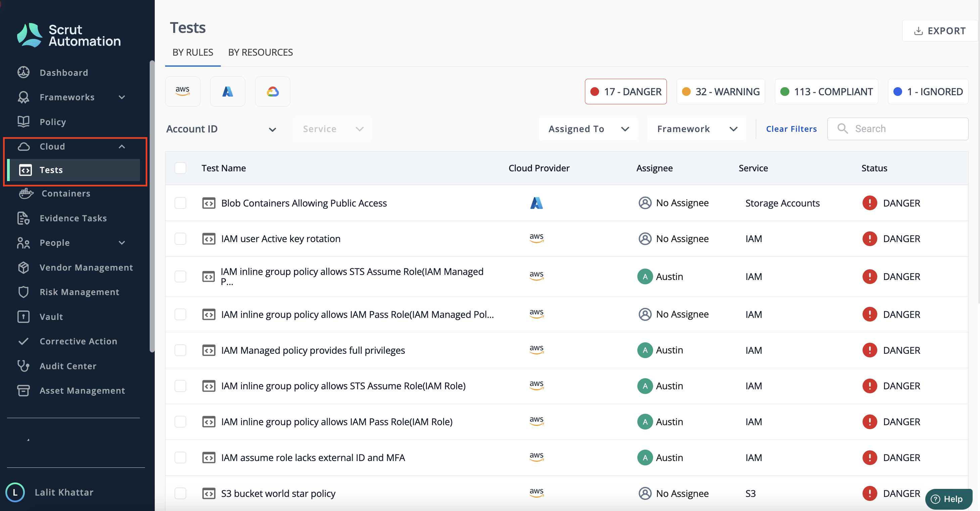Filter by 32 - WARNING status chip
This screenshot has height=511, width=980.
point(721,92)
